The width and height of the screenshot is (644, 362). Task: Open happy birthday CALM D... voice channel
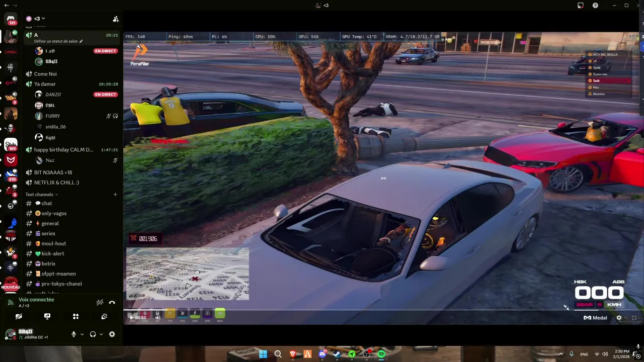click(x=73, y=150)
